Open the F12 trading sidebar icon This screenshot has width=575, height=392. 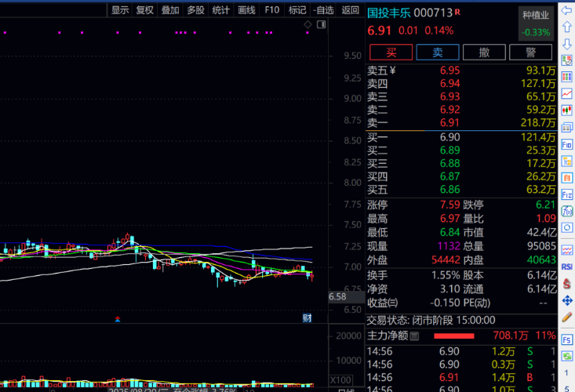(x=566, y=194)
